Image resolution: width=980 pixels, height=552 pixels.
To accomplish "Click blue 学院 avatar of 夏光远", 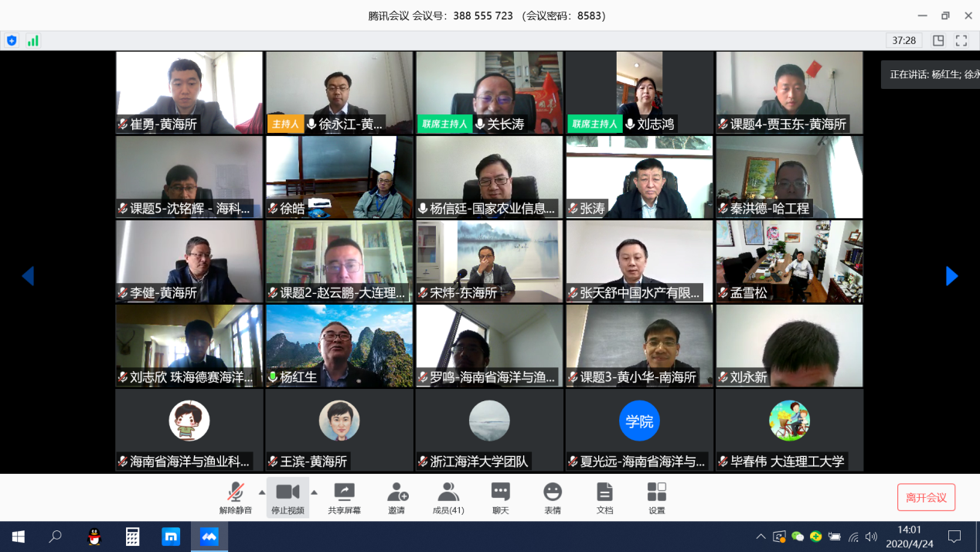I will pos(639,421).
